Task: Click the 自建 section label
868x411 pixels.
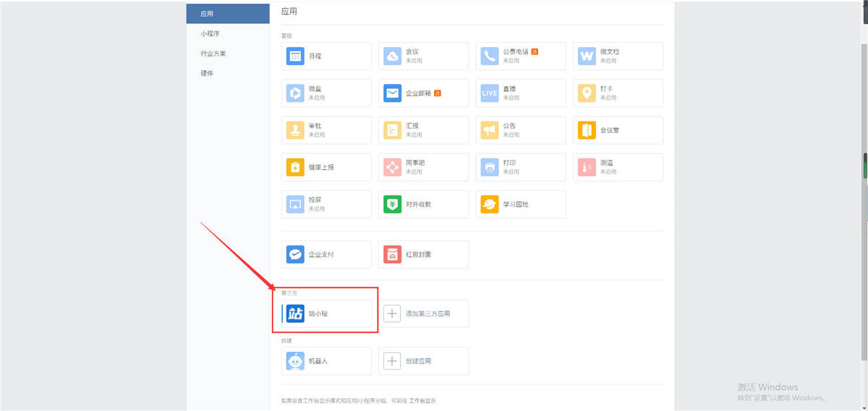Action: coord(287,340)
